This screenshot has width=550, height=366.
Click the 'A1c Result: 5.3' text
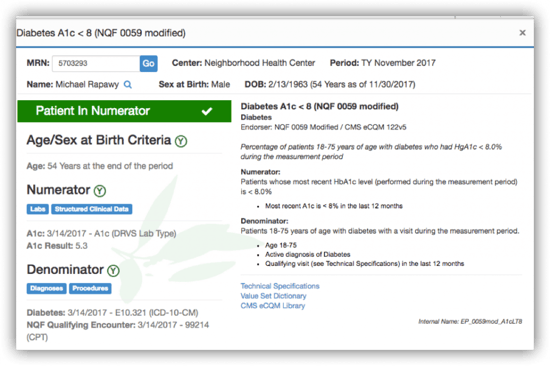click(57, 246)
